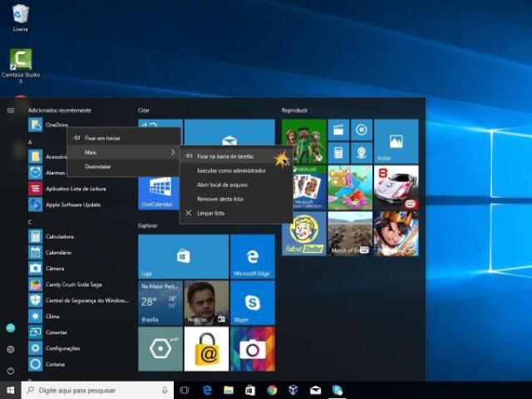Open Candy Crush Soda Saga list entry
This screenshot has width=532, height=399.
65,284
